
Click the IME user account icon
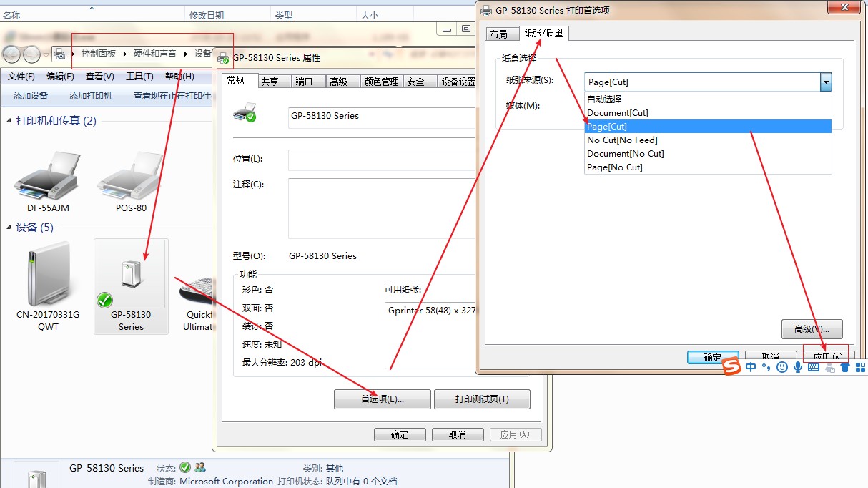pos(829,367)
